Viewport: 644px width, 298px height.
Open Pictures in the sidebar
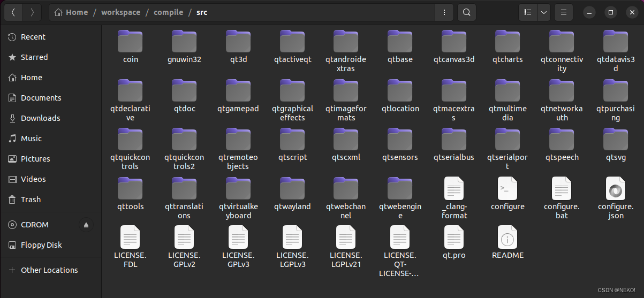point(51,159)
